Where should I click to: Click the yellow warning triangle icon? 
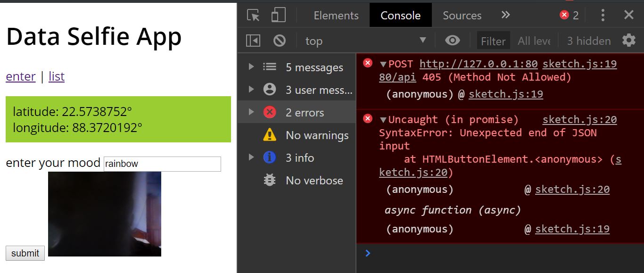(x=270, y=134)
